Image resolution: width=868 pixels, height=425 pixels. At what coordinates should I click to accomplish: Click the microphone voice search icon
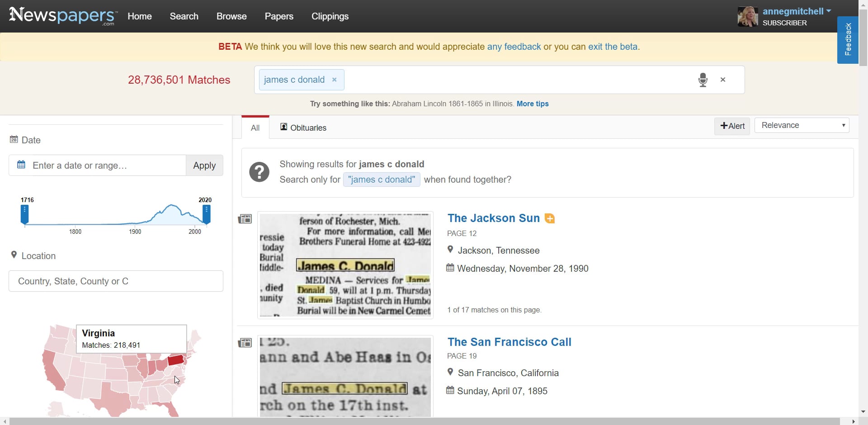703,80
